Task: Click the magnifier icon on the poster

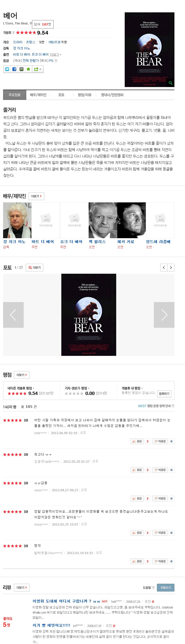Action: coord(170,83)
